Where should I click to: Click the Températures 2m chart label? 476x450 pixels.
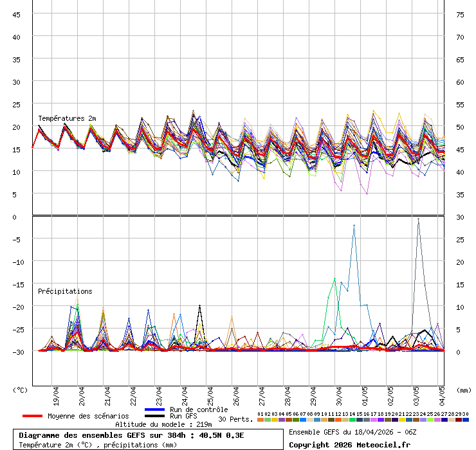point(67,118)
